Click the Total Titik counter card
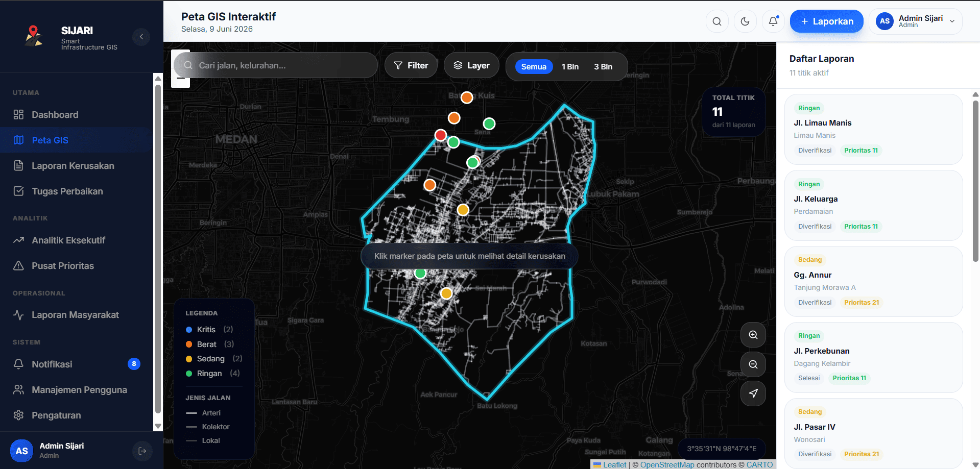The width and height of the screenshot is (980, 469). 733,111
